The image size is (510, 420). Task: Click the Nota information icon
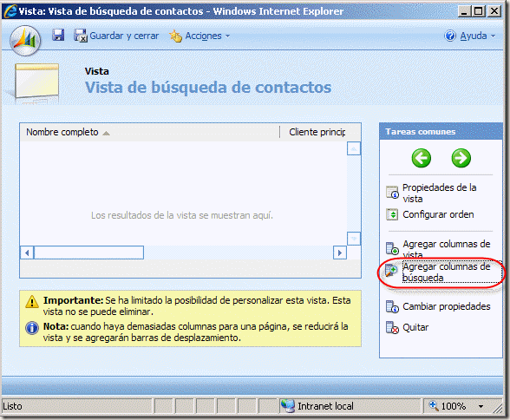click(32, 328)
